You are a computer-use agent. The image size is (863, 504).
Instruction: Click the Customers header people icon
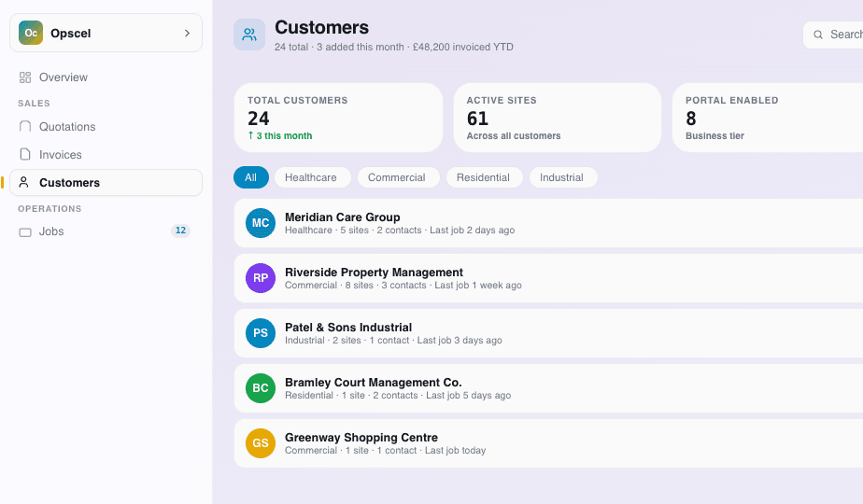click(249, 35)
